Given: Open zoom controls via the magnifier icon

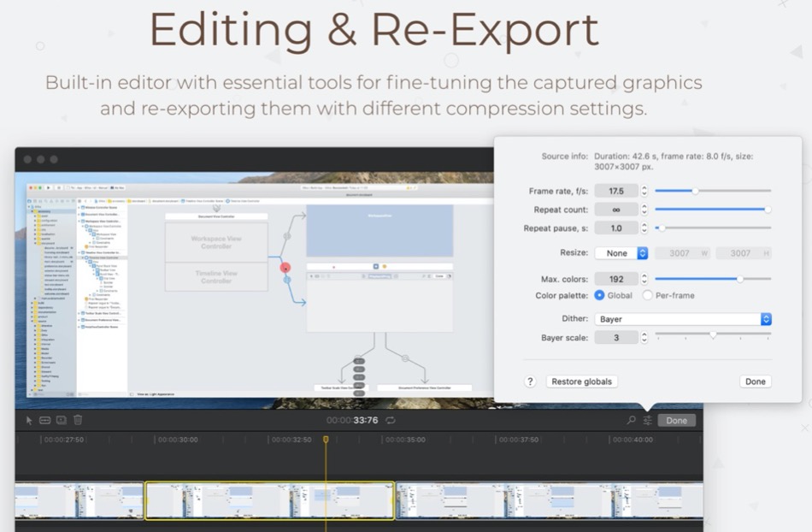Looking at the screenshot, I should (x=632, y=420).
